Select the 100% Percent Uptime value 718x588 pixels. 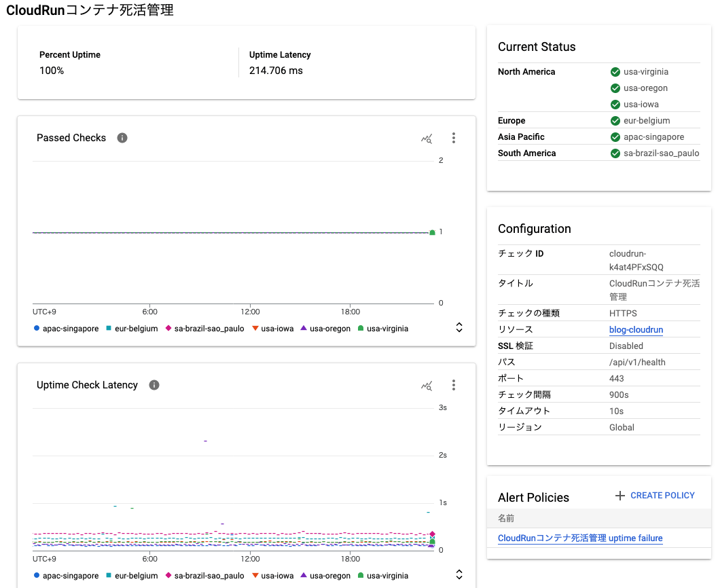52,71
